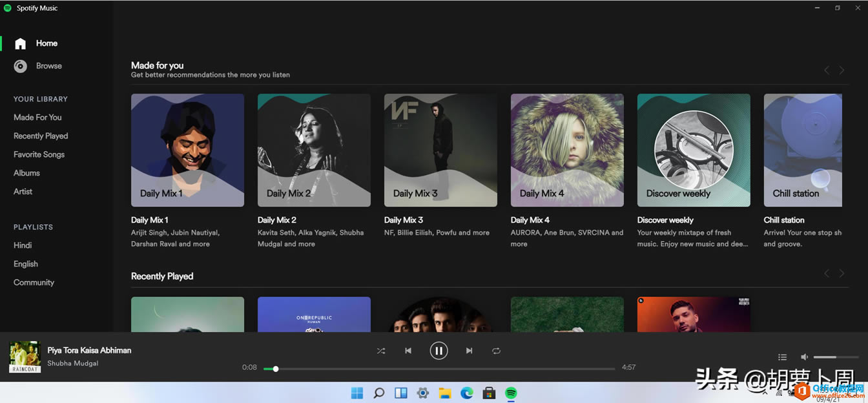Click the Made for you section heading

pos(157,65)
